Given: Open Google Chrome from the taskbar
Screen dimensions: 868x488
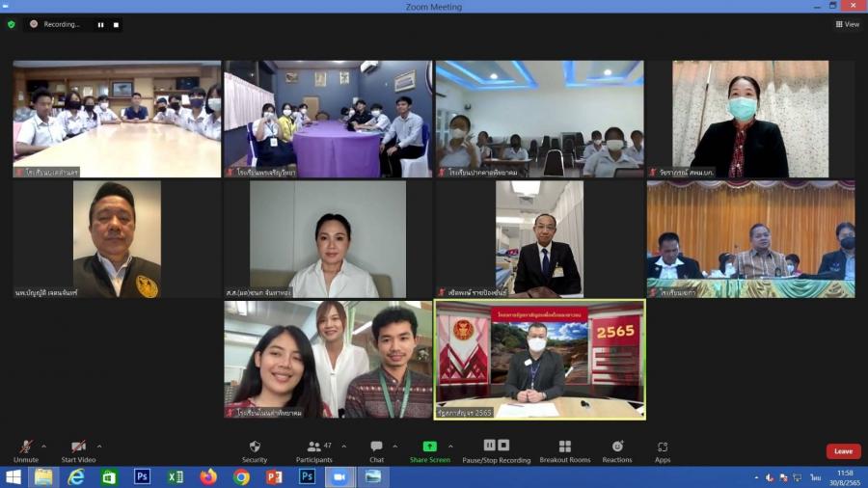Looking at the screenshot, I should coord(241,476).
